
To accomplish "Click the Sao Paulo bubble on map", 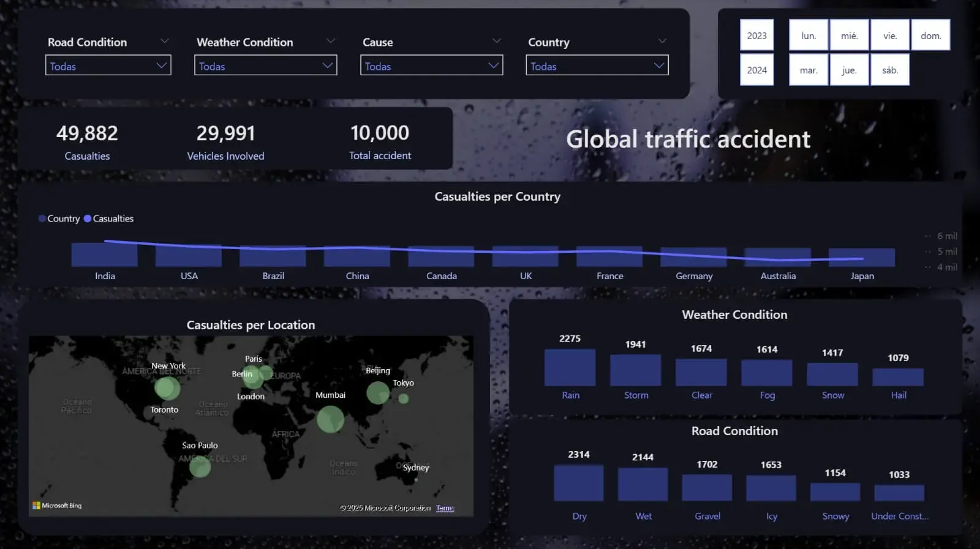I will [200, 467].
